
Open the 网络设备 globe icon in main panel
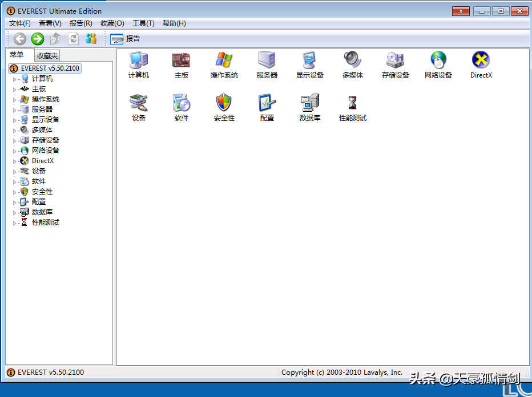(x=438, y=60)
